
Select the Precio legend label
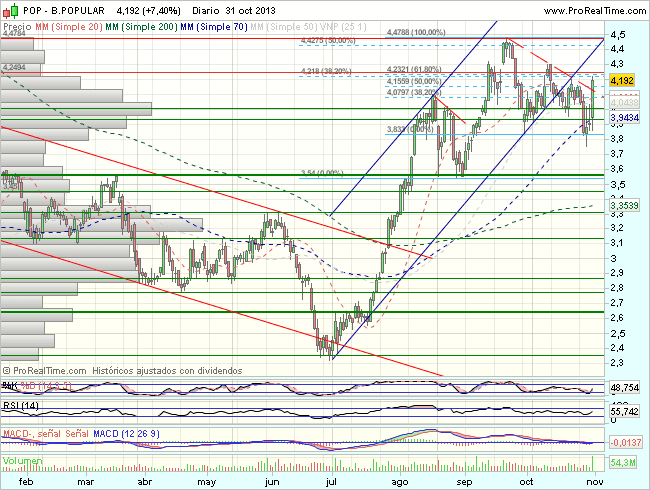(17, 27)
